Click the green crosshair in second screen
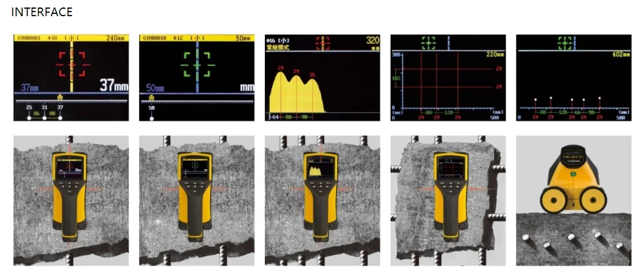This screenshot has width=644, height=278. (x=197, y=65)
